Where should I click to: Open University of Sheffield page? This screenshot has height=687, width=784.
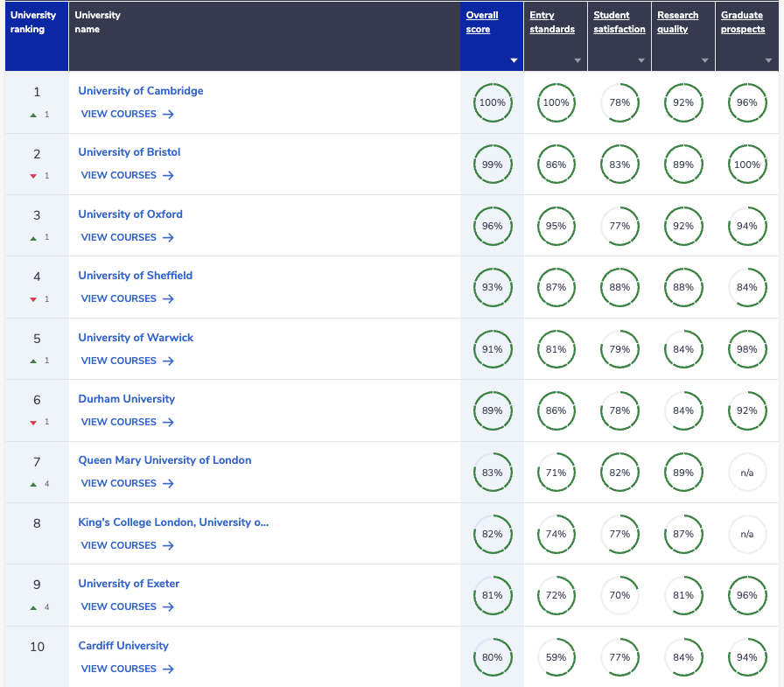pyautogui.click(x=135, y=276)
